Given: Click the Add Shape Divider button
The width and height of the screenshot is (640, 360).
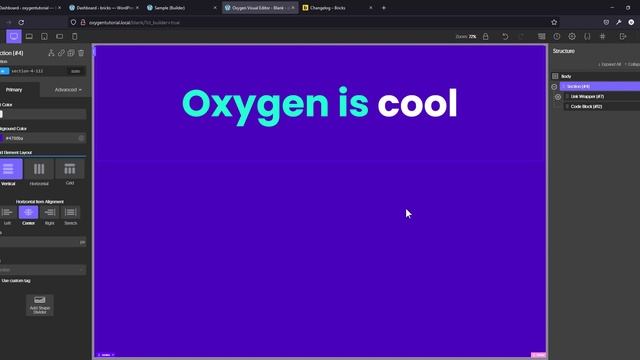Looking at the screenshot, I should click(40, 305).
